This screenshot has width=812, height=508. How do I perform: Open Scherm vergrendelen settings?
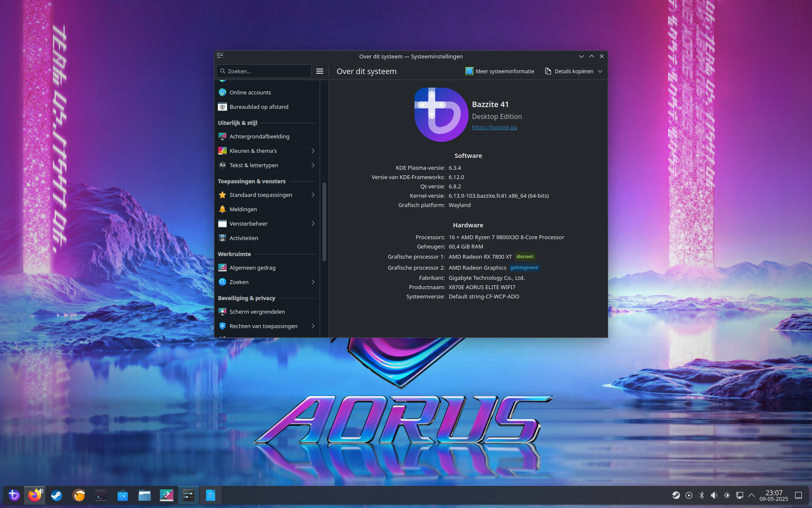pos(267,312)
